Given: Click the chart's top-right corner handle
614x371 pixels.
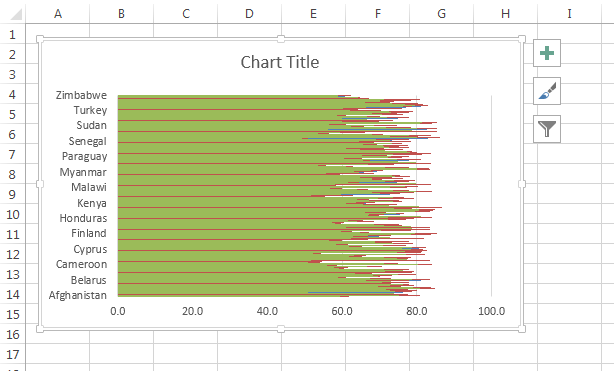Looking at the screenshot, I should 522,39.
